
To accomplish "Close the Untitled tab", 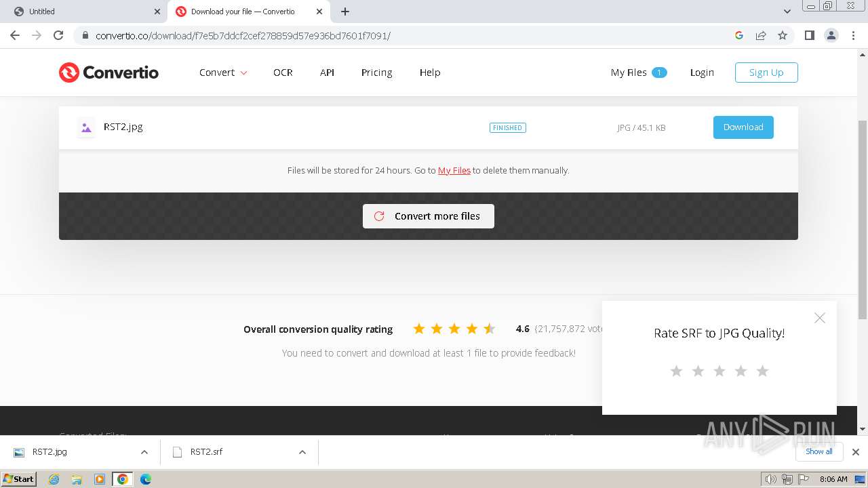I will [x=157, y=12].
